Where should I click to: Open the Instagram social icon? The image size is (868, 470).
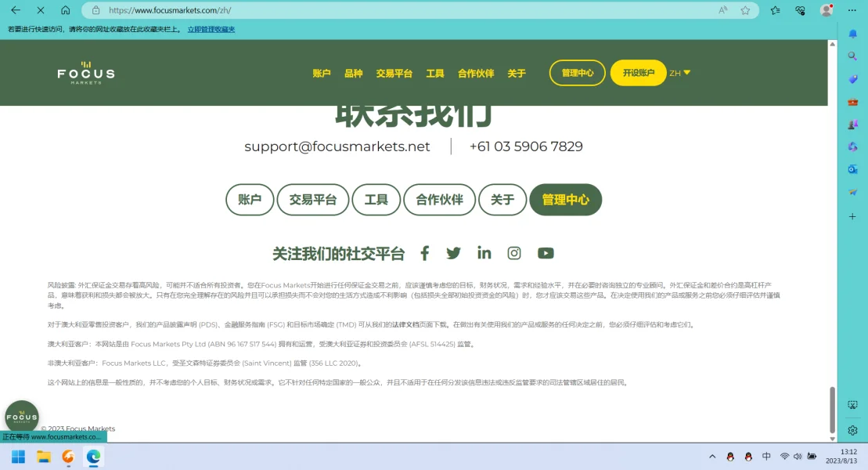tap(514, 253)
